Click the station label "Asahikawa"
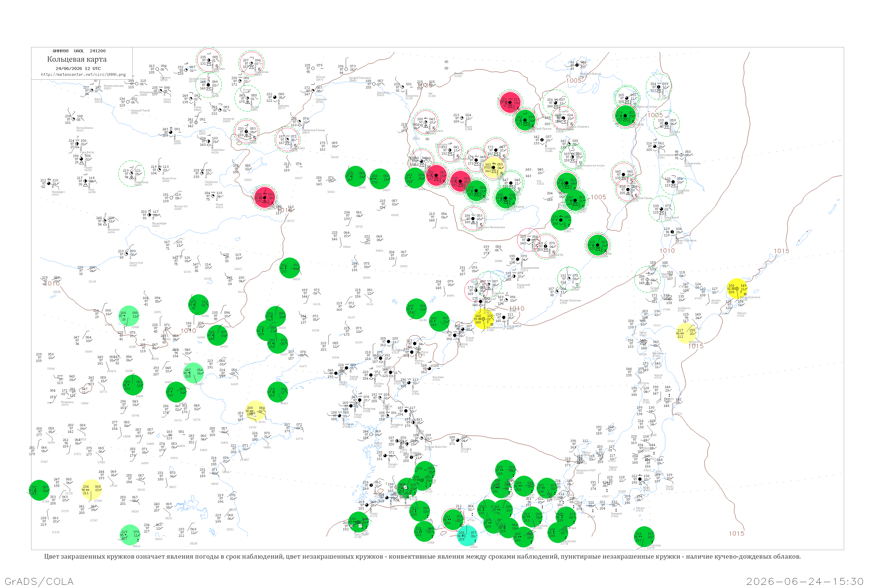882x588 pixels. (x=684, y=308)
